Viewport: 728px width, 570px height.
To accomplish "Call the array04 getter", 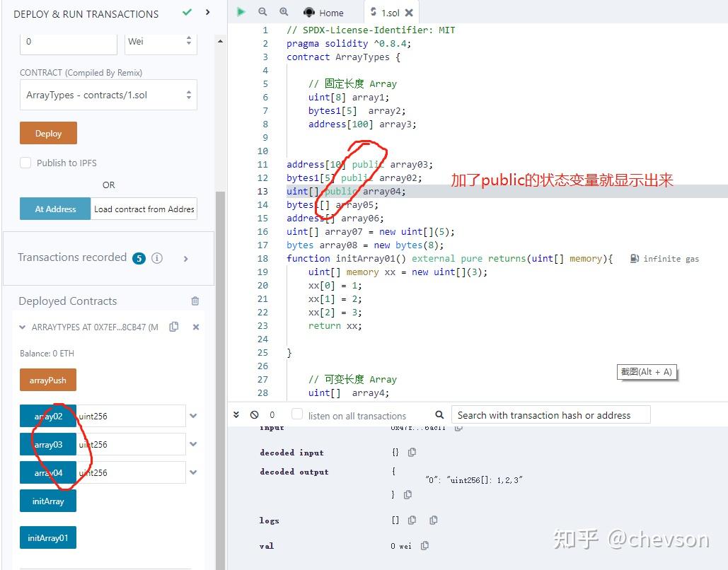I will click(x=48, y=472).
